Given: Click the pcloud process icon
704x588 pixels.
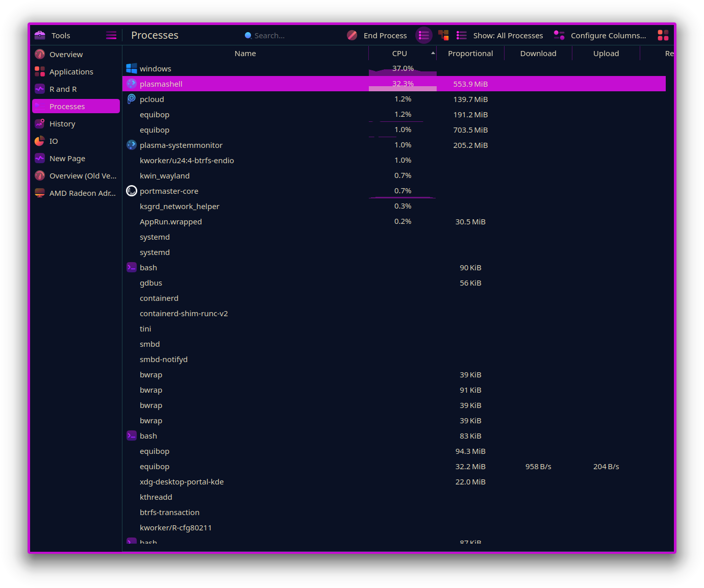Looking at the screenshot, I should click(132, 99).
